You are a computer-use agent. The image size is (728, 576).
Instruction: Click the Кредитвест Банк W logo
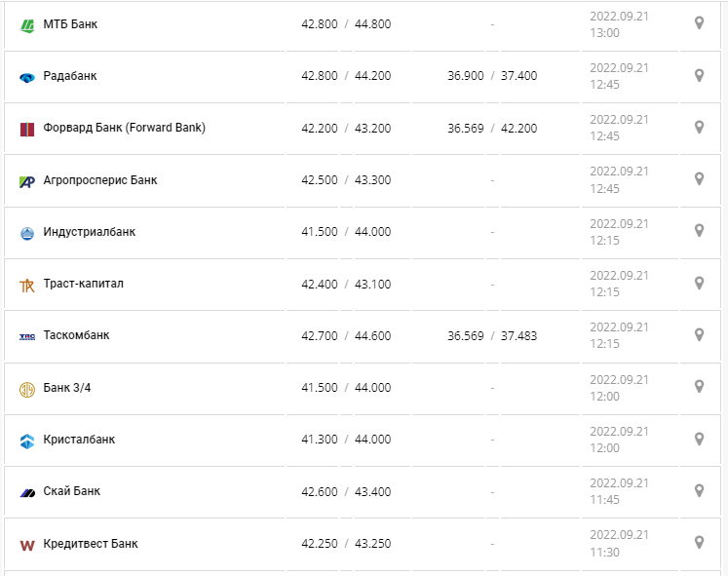[x=27, y=544]
